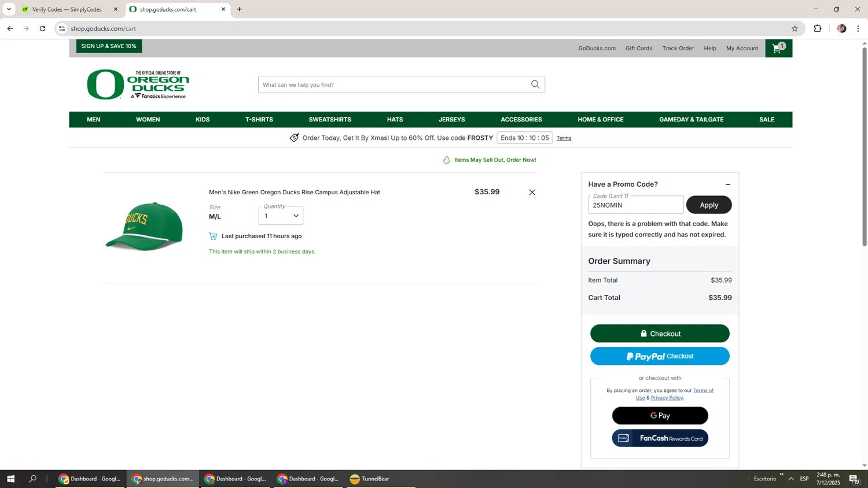Close the Verify Codes — SimplyCodes tab
Viewport: 868px width, 488px height.
tap(115, 9)
